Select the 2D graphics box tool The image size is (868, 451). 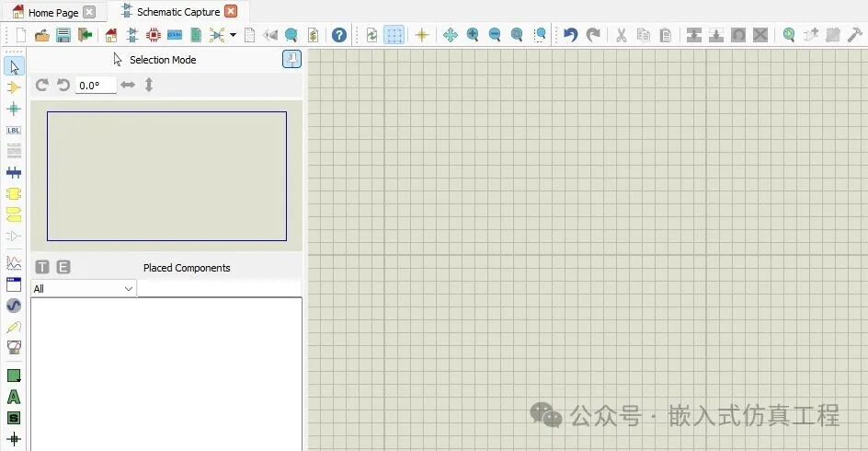(x=14, y=376)
